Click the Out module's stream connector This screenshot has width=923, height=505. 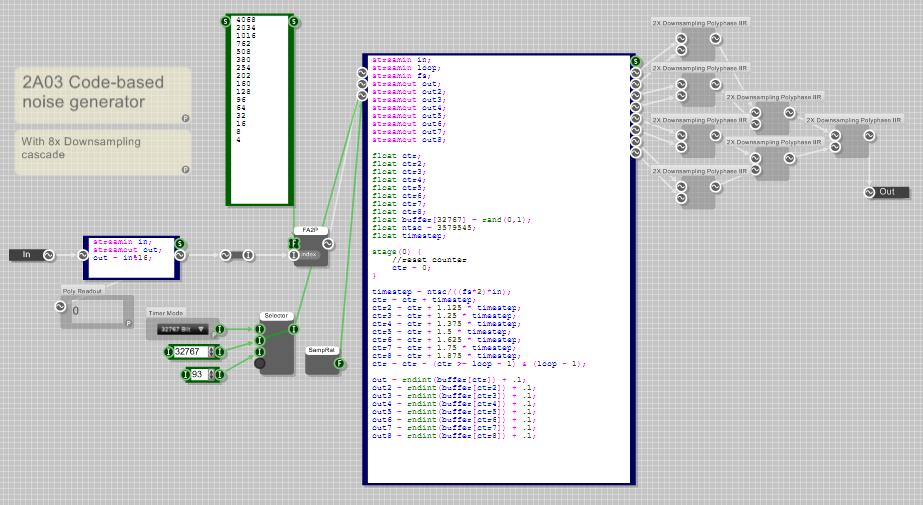pyautogui.click(x=869, y=192)
